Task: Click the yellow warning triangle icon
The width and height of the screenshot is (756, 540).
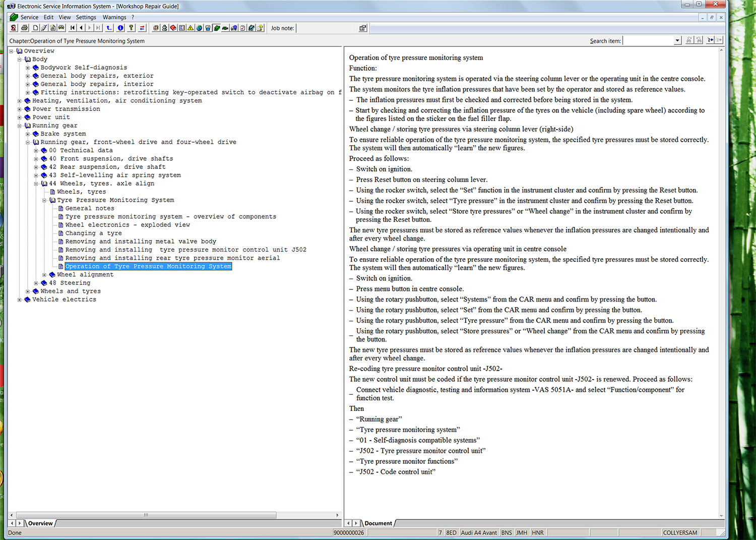Action: [191, 28]
